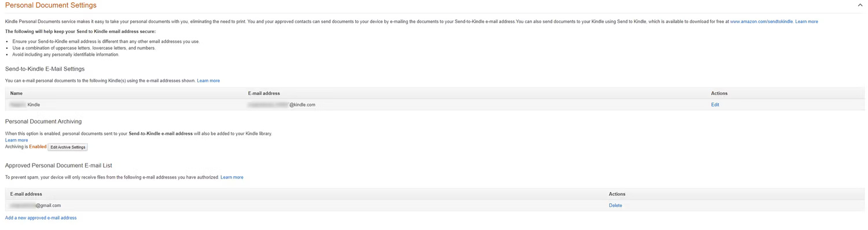This screenshot has height=230, width=868.
Task: Open the www.amazon.com/sendtokindle link
Action: coord(762,21)
